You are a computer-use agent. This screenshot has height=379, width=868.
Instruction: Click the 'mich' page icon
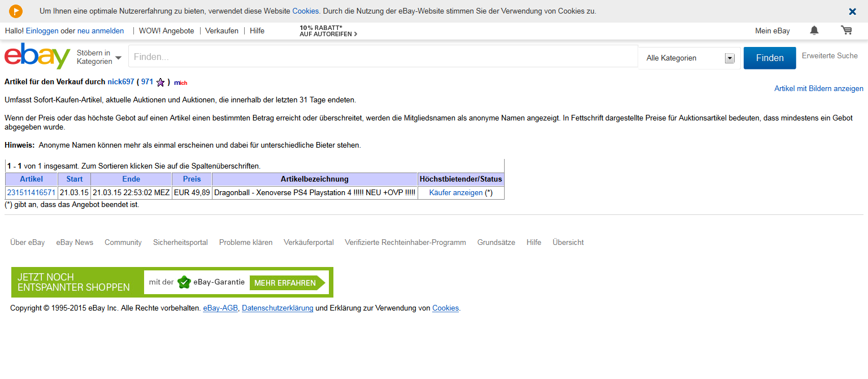tap(180, 83)
